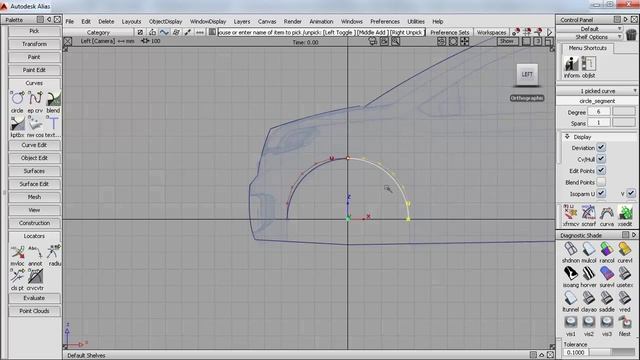Apply the saddle diagnostic shade
The width and height of the screenshot is (640, 360).
coord(607,298)
